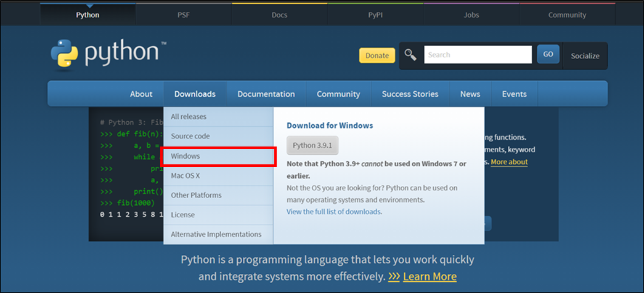The height and width of the screenshot is (293, 644).
Task: Select Alternative Implementations in Downloads menu
Action: (218, 235)
